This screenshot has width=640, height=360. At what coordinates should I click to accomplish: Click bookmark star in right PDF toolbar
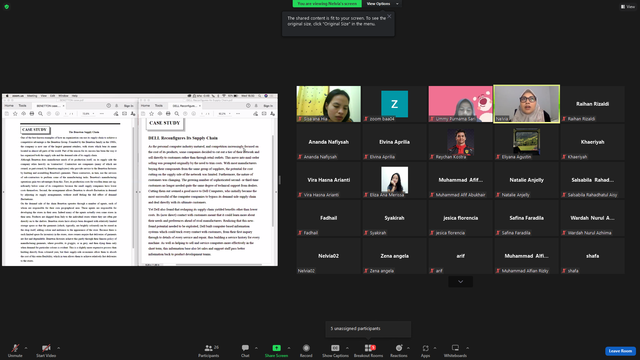click(151, 113)
